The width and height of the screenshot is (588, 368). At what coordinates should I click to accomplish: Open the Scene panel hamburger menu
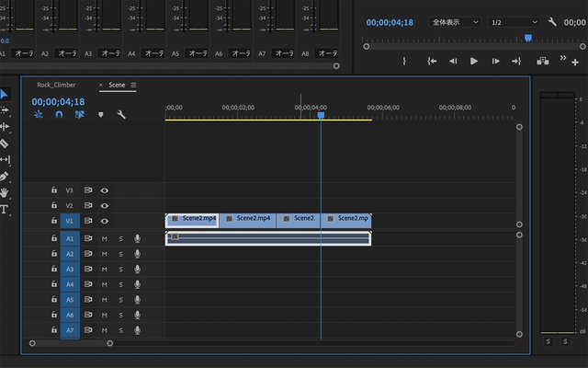133,85
